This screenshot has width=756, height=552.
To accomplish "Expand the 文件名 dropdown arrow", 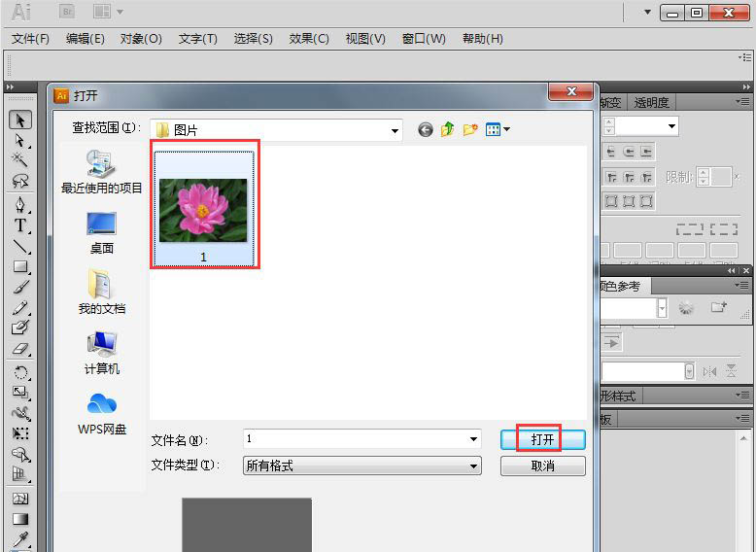I will [x=473, y=438].
